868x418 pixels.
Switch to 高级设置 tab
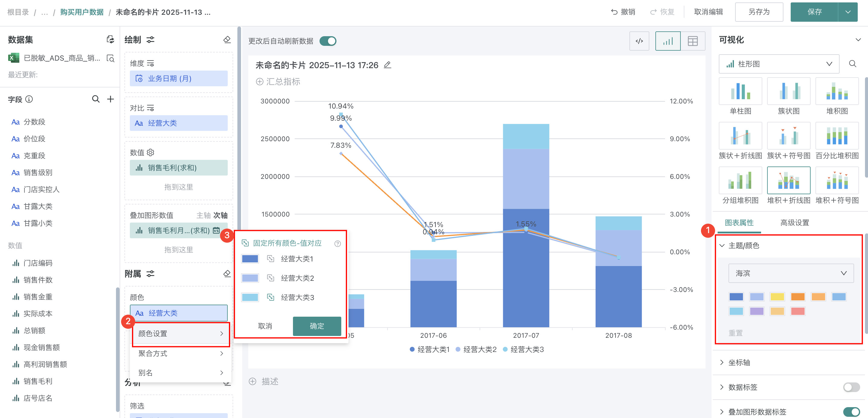pos(794,223)
